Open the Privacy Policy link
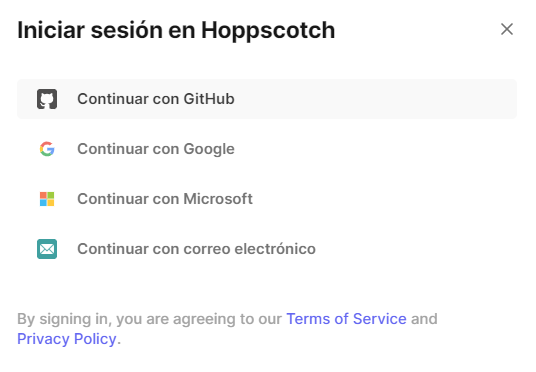 67,339
